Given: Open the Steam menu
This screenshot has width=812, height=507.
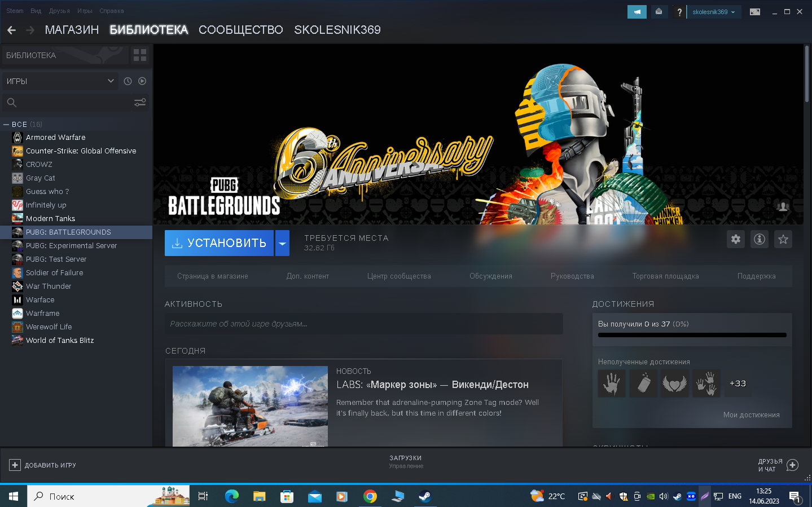Looking at the screenshot, I should [15, 11].
